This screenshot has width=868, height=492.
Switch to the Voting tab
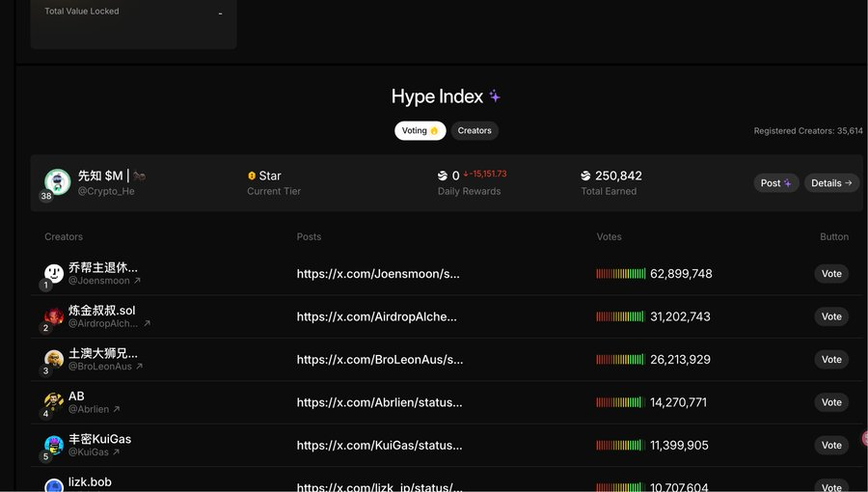[420, 130]
